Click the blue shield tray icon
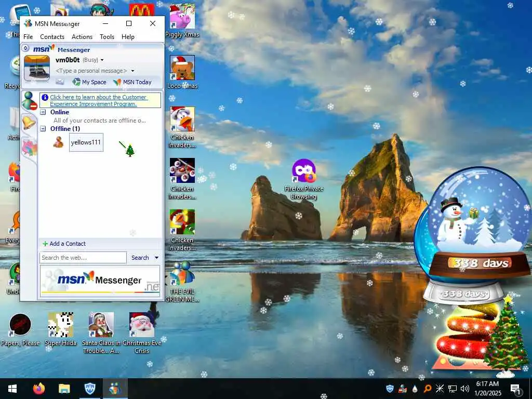Screen dimensions: 532x399 [390, 389]
